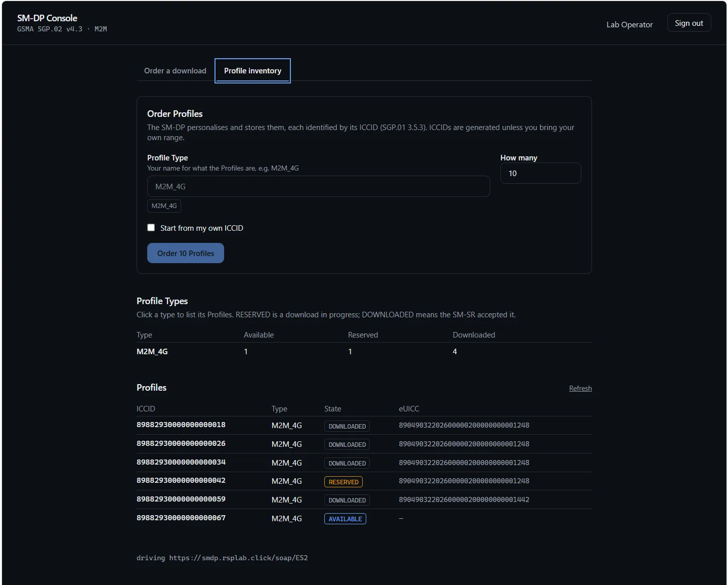Image resolution: width=728 pixels, height=585 pixels.
Task: Switch to the Order a download tab
Action: point(175,71)
